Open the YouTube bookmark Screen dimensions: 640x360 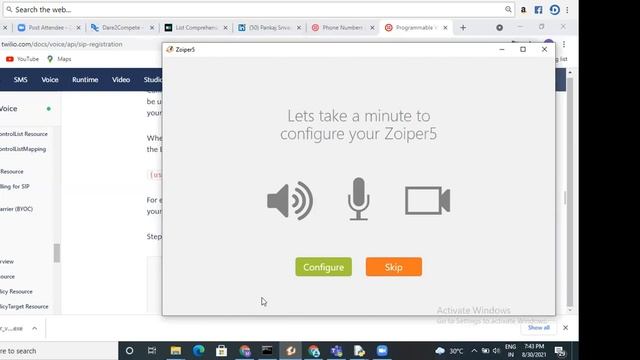click(22, 59)
